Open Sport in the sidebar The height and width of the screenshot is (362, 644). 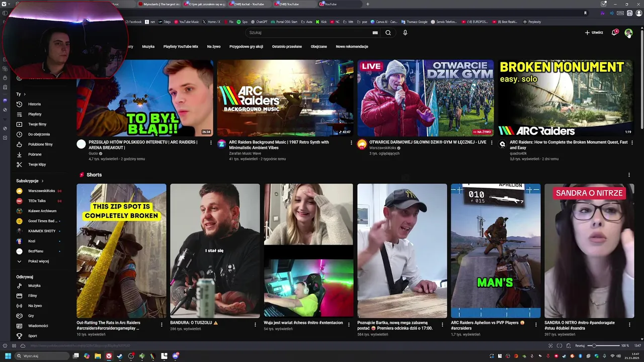(x=32, y=336)
